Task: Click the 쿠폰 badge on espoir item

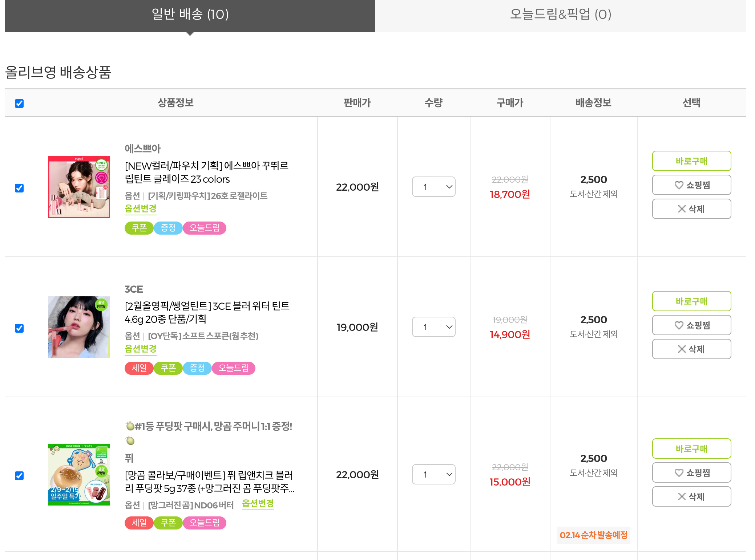Action: click(x=139, y=228)
